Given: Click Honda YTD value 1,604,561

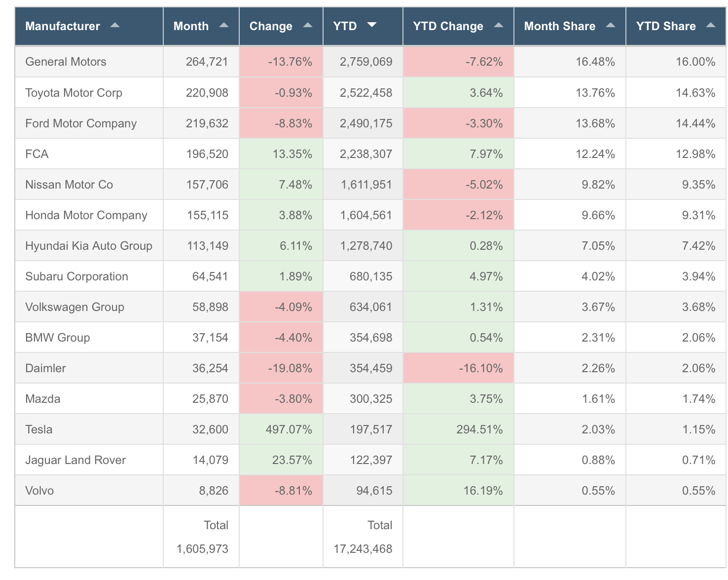Looking at the screenshot, I should coord(366,215).
